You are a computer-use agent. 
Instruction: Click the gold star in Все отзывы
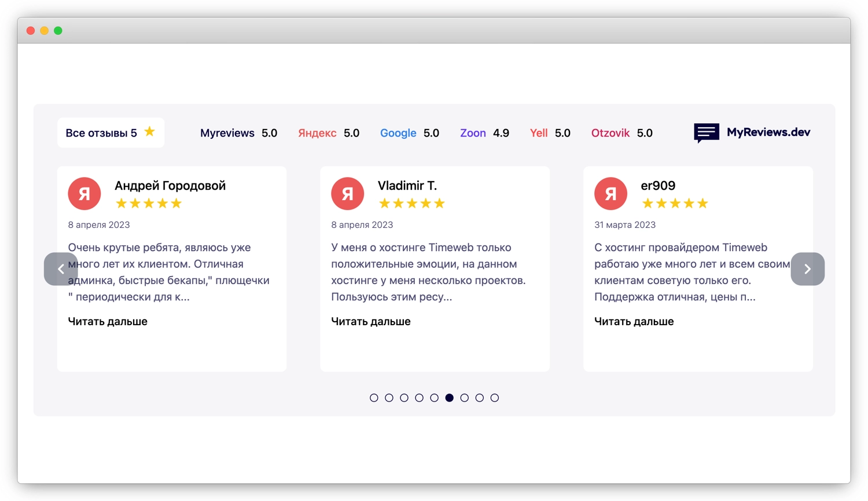pyautogui.click(x=149, y=132)
